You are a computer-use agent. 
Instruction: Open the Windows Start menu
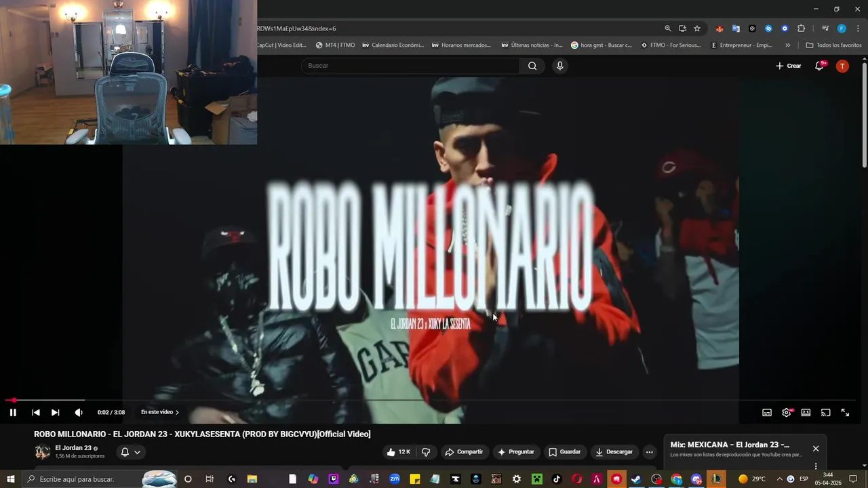pos(10,479)
